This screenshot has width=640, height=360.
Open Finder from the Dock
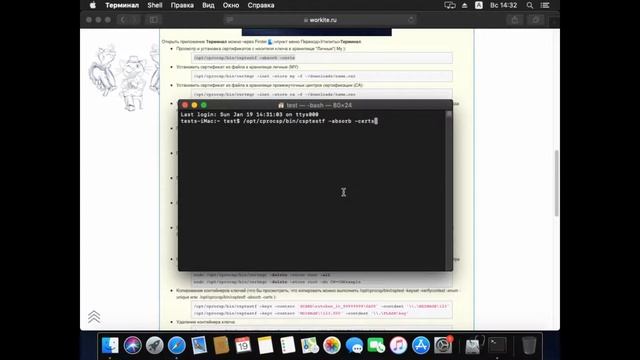(x=110, y=346)
